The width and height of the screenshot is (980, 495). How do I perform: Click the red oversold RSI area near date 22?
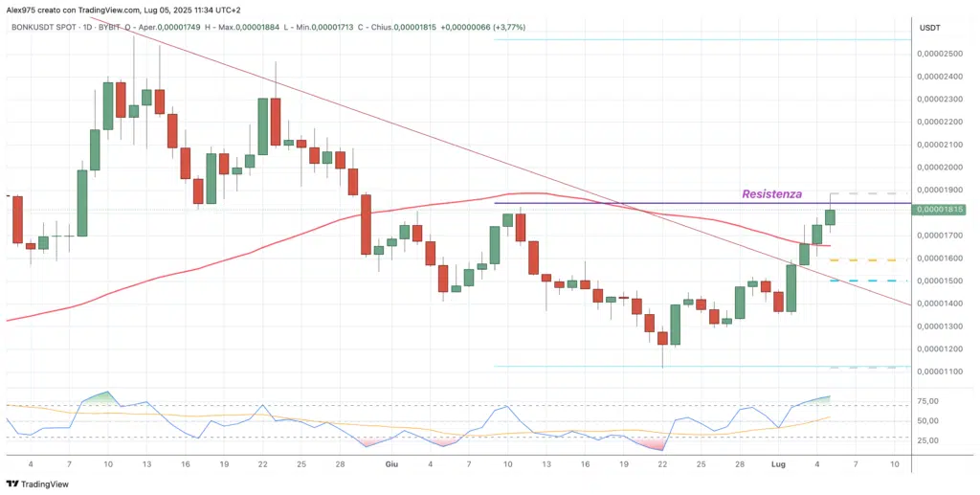click(653, 445)
